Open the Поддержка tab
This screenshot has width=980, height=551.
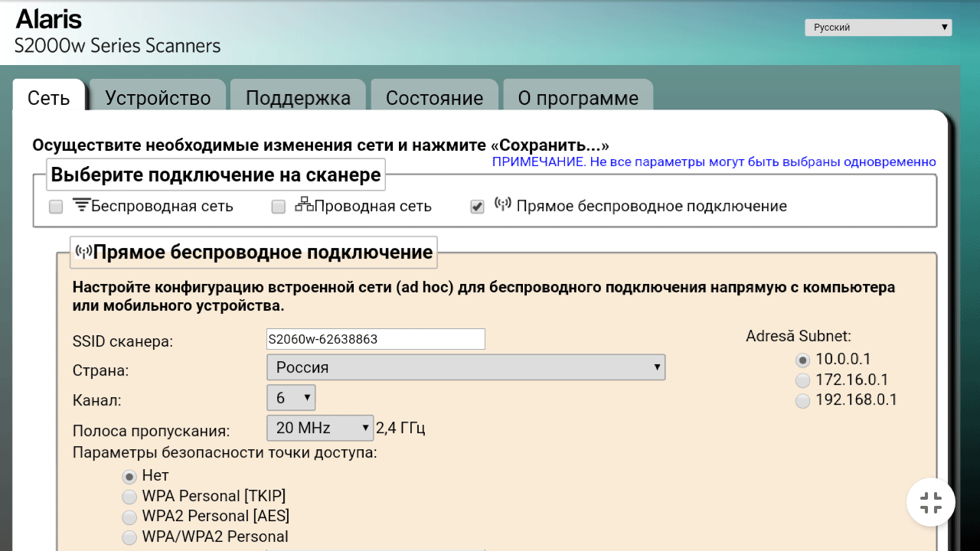click(298, 98)
